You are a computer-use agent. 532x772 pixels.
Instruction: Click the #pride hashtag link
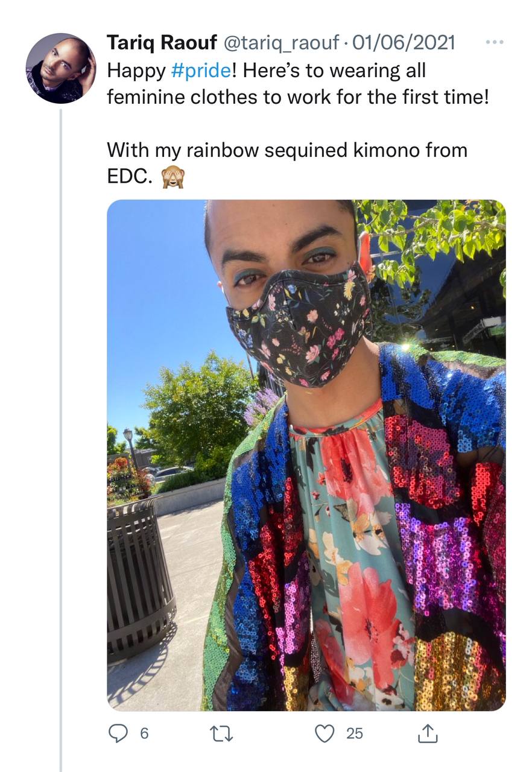[200, 71]
